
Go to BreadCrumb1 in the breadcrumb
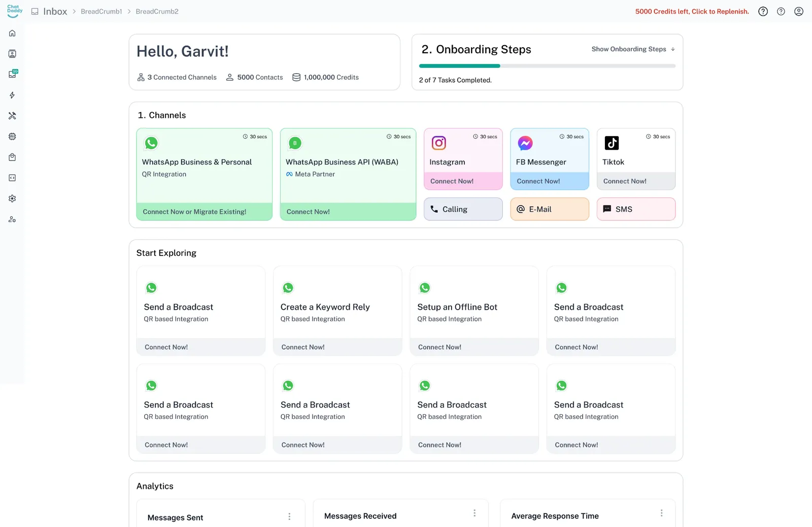tap(101, 12)
